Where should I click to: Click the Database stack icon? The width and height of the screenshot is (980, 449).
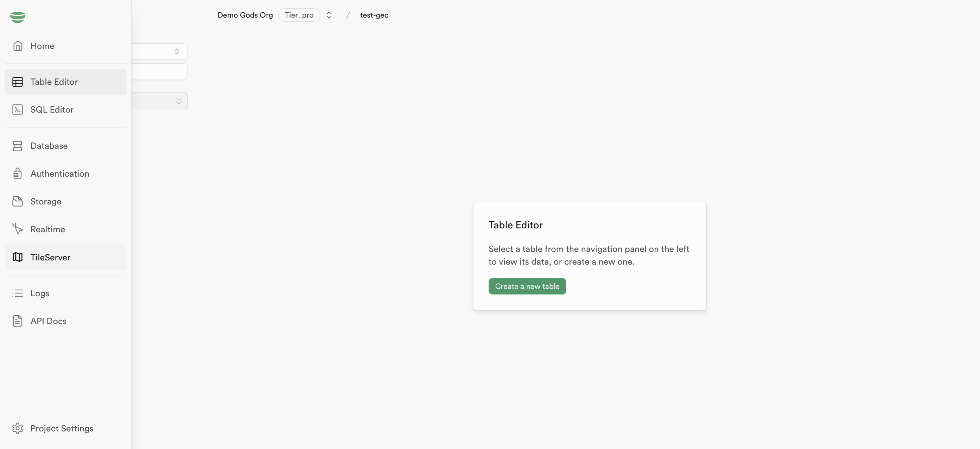point(18,146)
